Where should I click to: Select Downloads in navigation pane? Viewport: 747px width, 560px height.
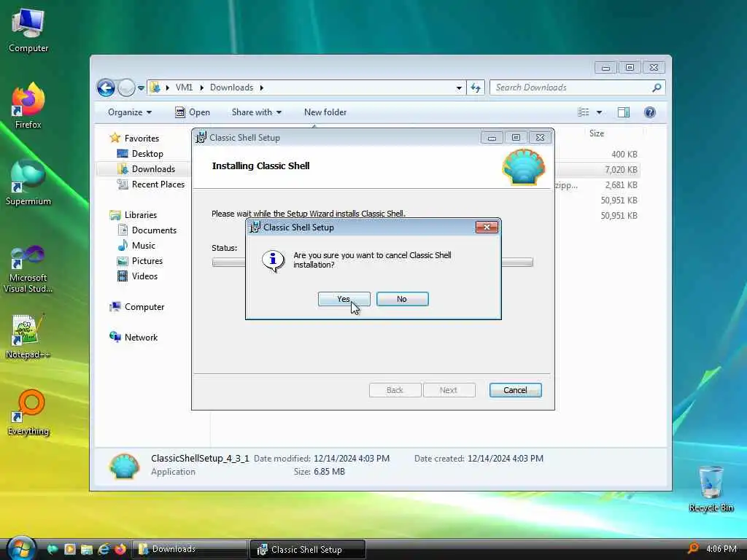click(x=146, y=169)
